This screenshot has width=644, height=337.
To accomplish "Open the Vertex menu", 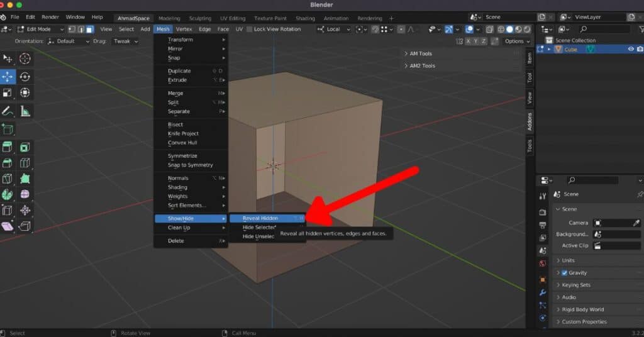I will (184, 29).
